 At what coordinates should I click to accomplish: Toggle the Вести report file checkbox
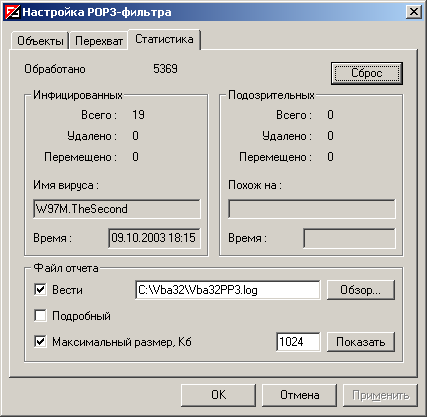click(x=40, y=289)
